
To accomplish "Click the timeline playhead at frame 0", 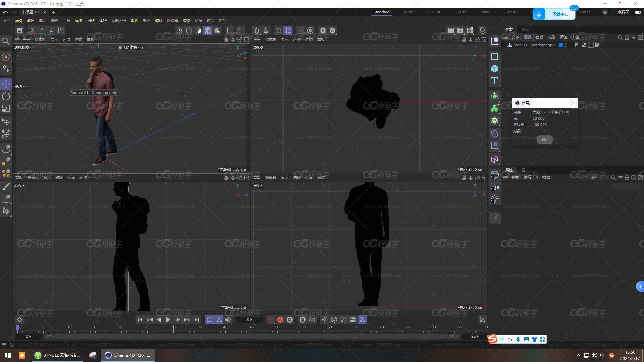I will point(18,327).
